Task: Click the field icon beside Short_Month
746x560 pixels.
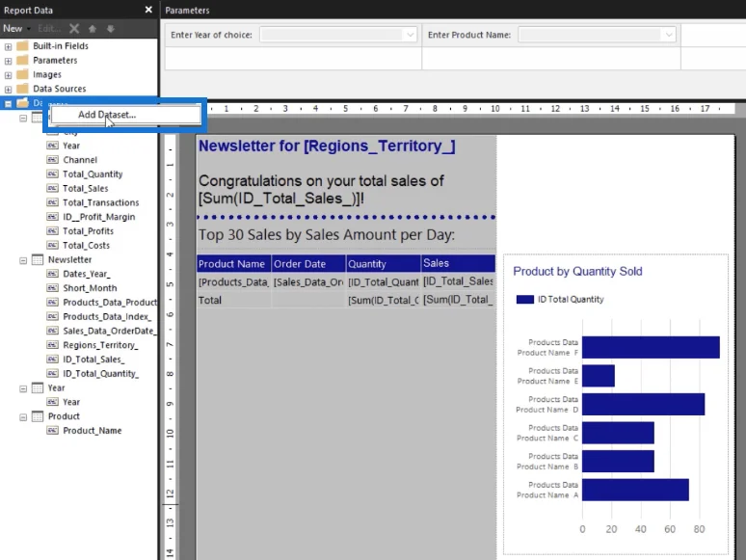Action: [x=52, y=288]
